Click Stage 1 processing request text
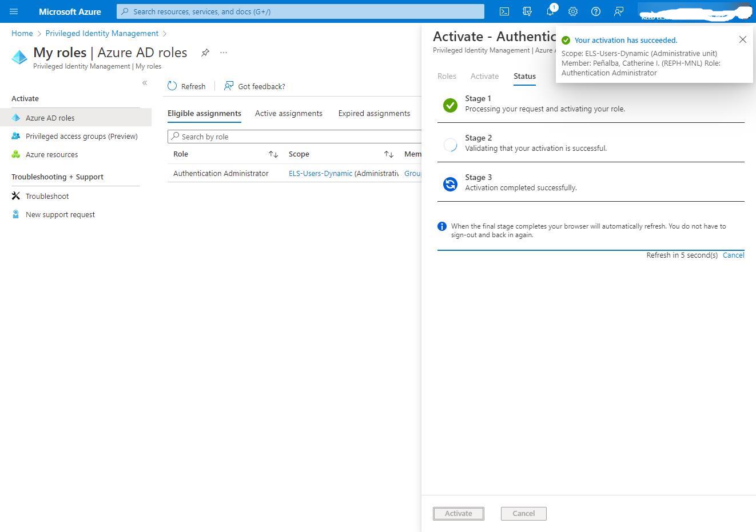 point(545,109)
